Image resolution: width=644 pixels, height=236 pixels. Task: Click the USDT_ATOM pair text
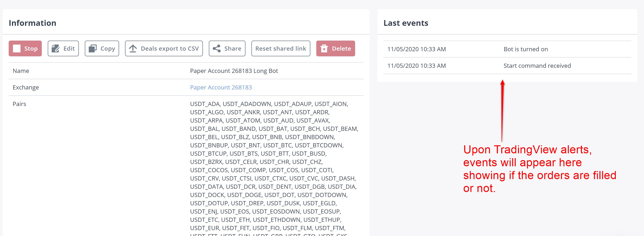tap(242, 120)
